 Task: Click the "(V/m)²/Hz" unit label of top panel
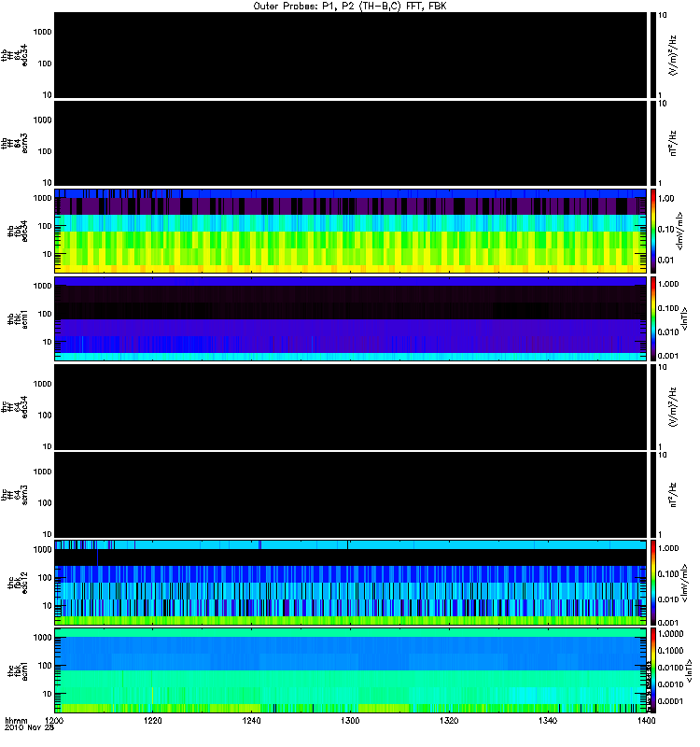tap(672, 55)
